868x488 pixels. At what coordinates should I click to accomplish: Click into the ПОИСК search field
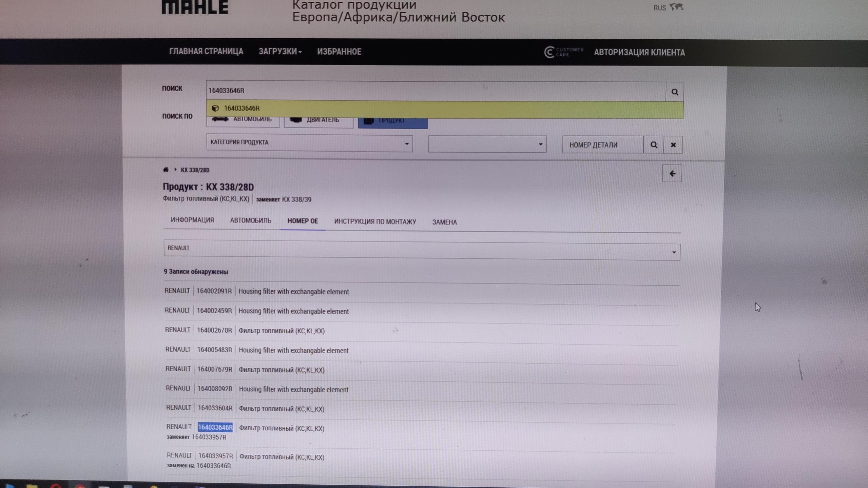(x=436, y=91)
